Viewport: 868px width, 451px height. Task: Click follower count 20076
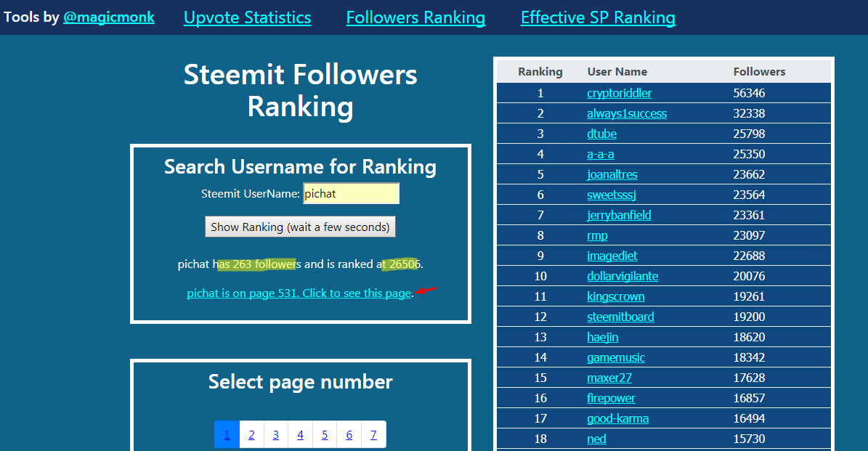point(749,276)
